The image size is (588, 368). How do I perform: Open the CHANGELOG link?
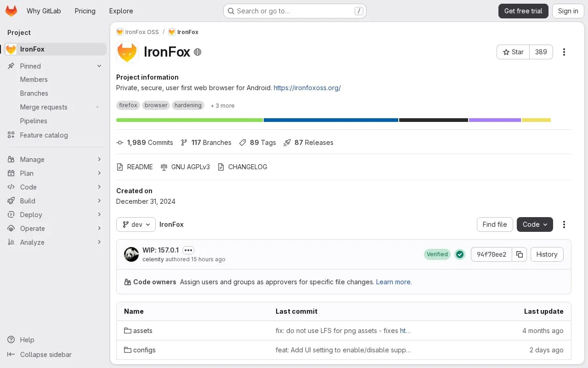tap(242, 167)
